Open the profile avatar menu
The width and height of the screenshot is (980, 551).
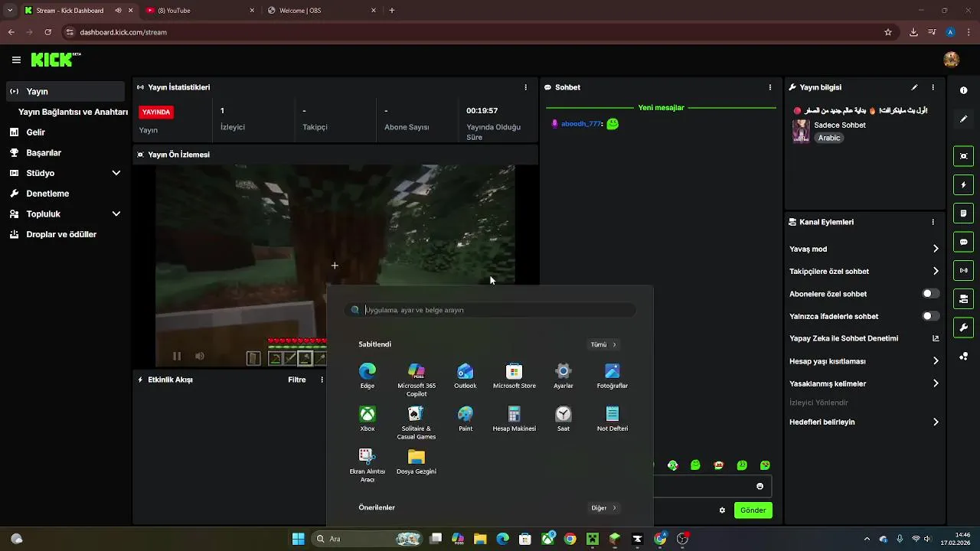click(951, 60)
